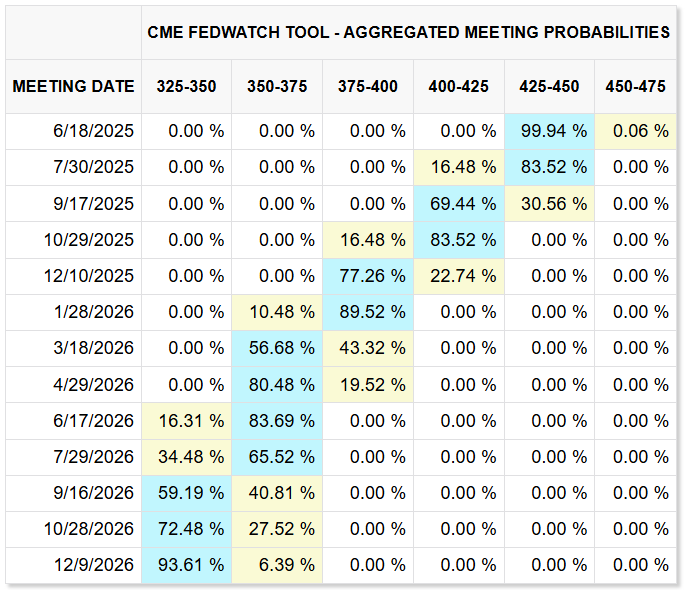Click the 59.19 % cell for 9/16/2026
Viewport: 690px width, 590px height.
click(186, 493)
